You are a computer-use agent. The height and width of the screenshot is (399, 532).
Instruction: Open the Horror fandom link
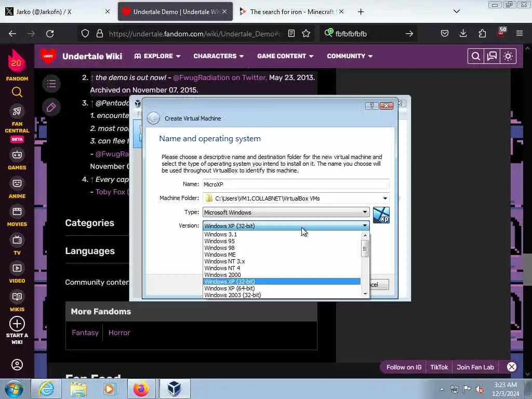119,332
